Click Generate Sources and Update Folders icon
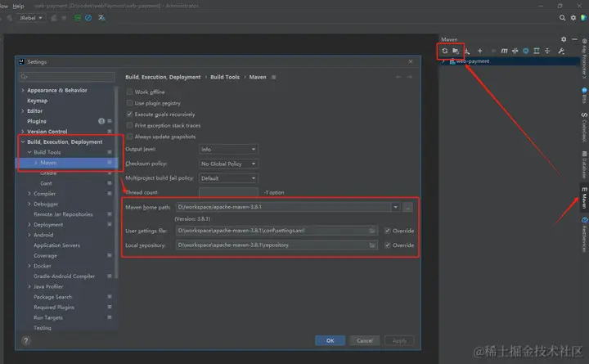 (x=456, y=51)
